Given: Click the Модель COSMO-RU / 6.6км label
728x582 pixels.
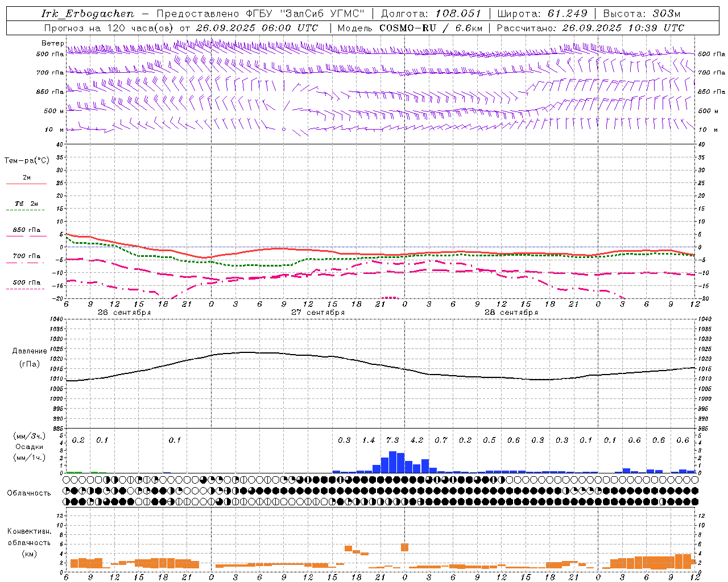Looking at the screenshot, I should click(409, 28).
